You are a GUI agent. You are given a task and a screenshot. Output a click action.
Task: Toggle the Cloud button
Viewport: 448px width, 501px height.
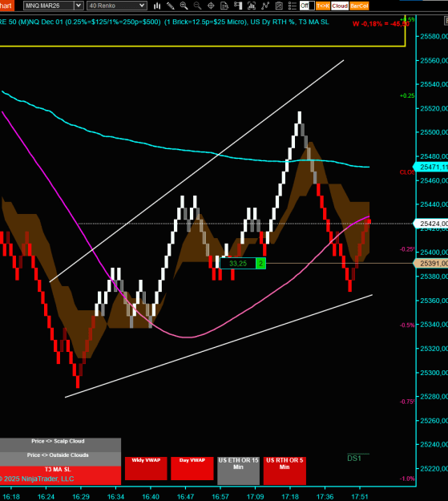[340, 6]
